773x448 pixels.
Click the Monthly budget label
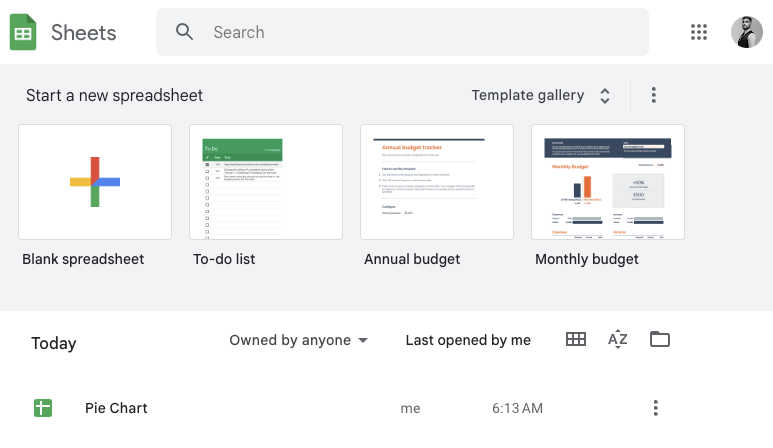(x=587, y=259)
